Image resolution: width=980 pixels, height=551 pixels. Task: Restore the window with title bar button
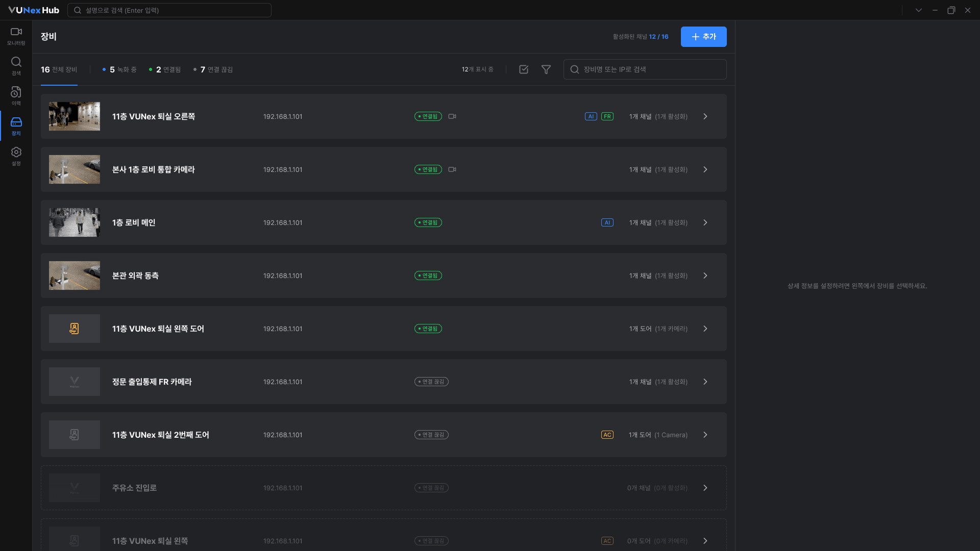click(951, 10)
